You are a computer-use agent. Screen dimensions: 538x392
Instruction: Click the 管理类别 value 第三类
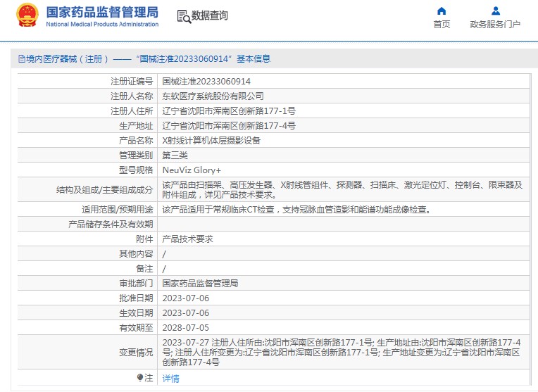[175, 155]
